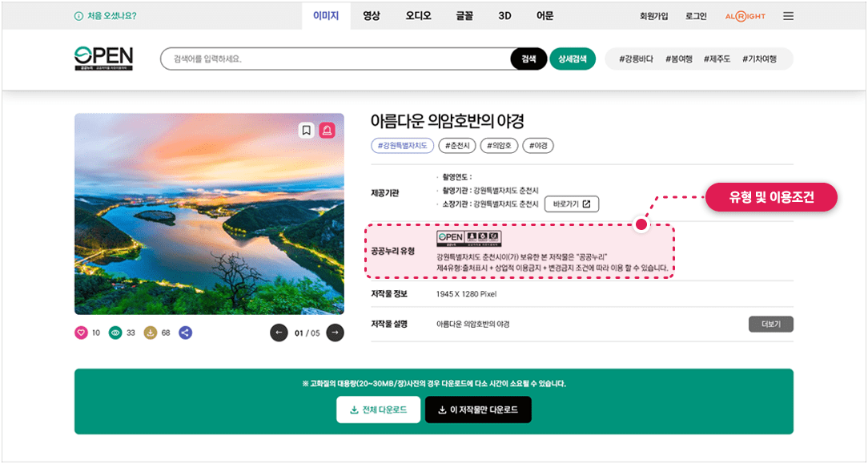Click the ALRIGHT logo in the header
Image resolution: width=868 pixels, height=464 pixels.
(745, 15)
